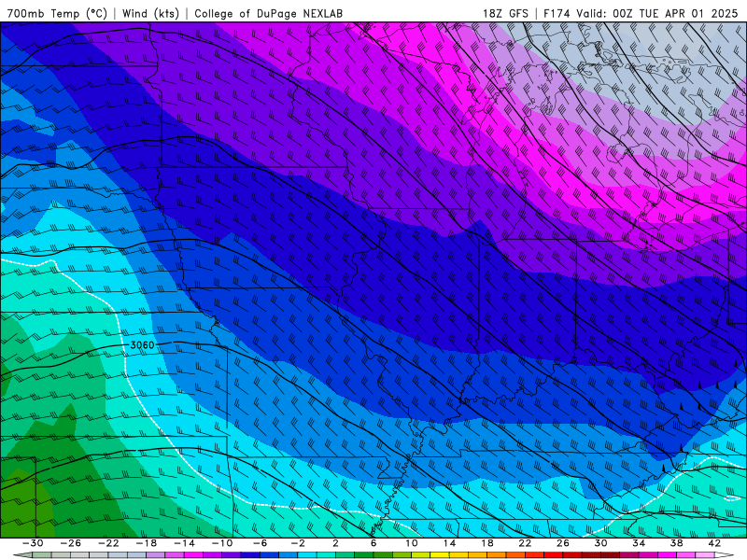Screen dimensions: 747x560
Task: Click the right arrow end of colorbar
Action: click(725, 555)
